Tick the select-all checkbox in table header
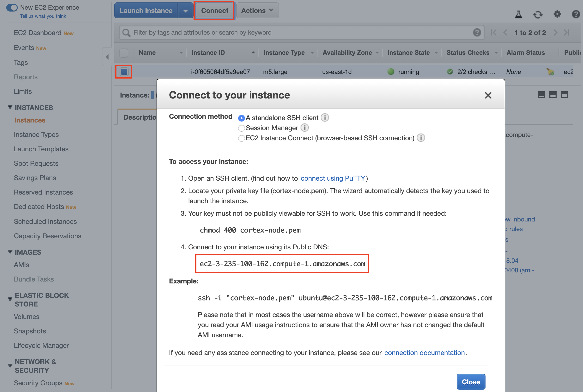The height and width of the screenshot is (392, 583). coord(124,53)
